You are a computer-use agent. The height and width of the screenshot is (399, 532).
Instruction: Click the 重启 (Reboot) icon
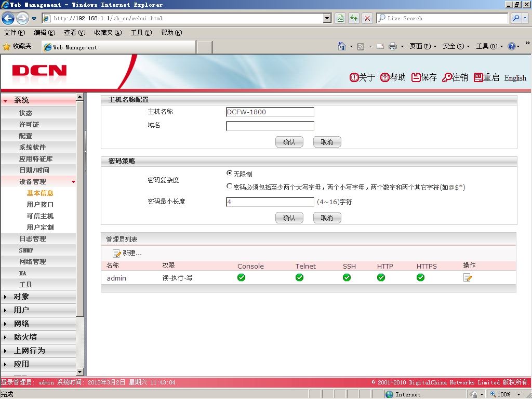(x=478, y=78)
